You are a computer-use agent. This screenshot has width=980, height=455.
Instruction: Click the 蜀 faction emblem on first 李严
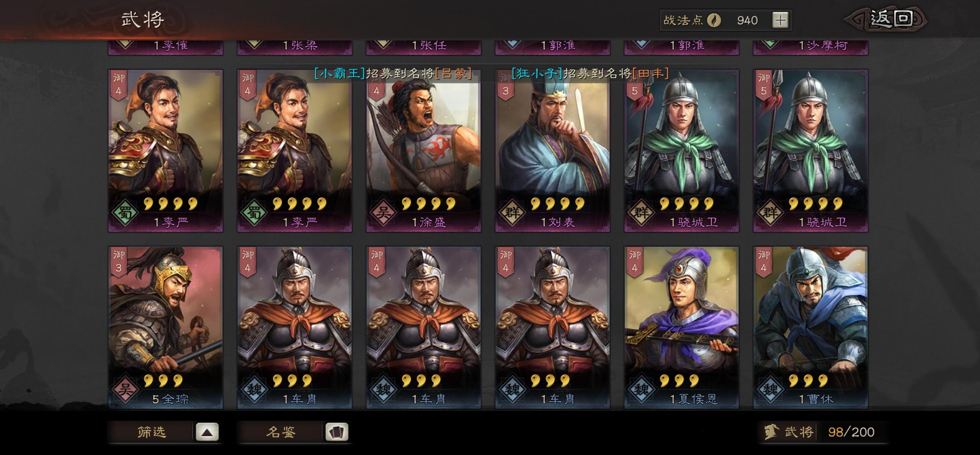click(125, 213)
